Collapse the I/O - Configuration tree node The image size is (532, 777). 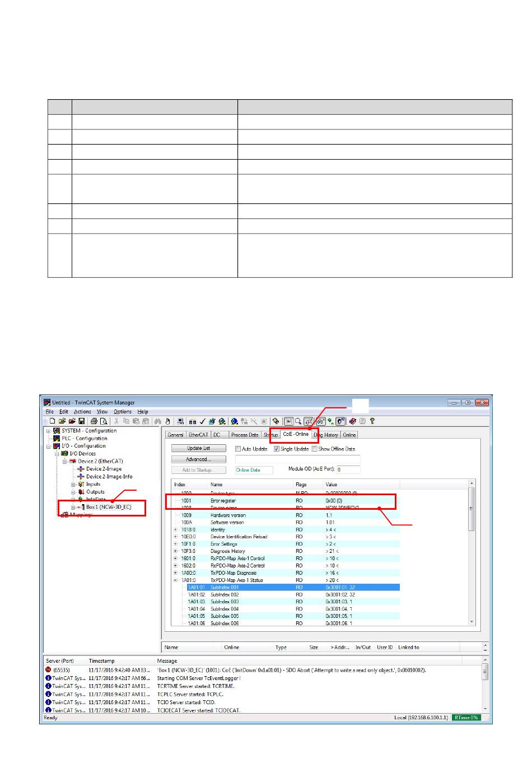point(48,446)
